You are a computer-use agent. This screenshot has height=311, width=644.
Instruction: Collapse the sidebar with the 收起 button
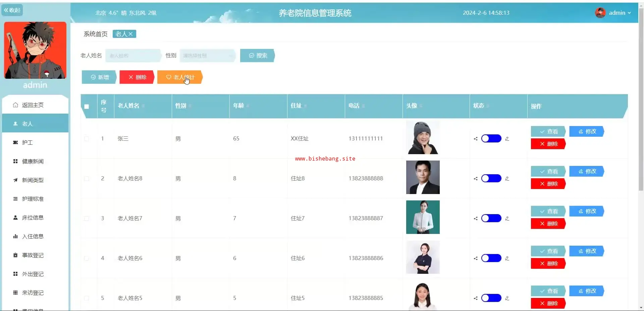[12, 10]
